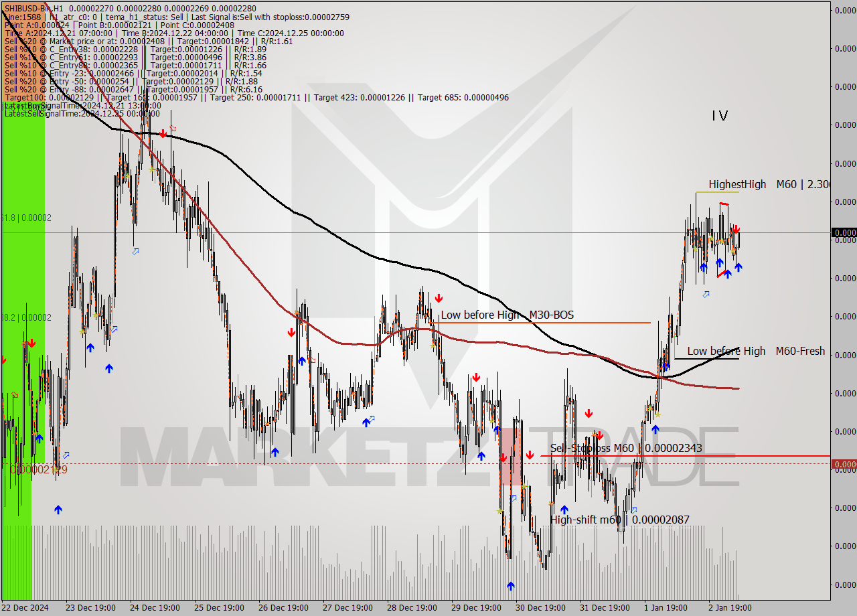
Task: Click the 'Sell %10 @ C_Entry38' line
Action: click(x=135, y=49)
